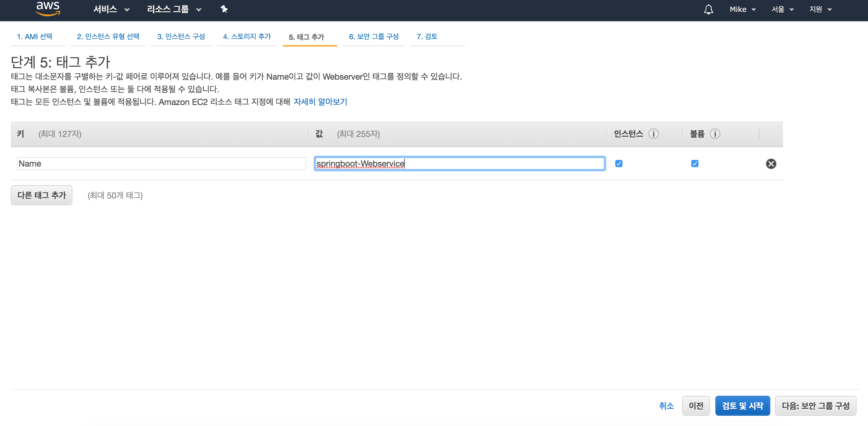Open the 서울 region selector

(x=782, y=9)
